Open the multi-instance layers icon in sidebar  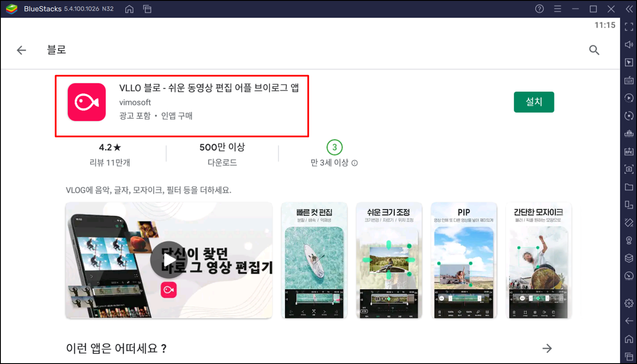click(629, 258)
